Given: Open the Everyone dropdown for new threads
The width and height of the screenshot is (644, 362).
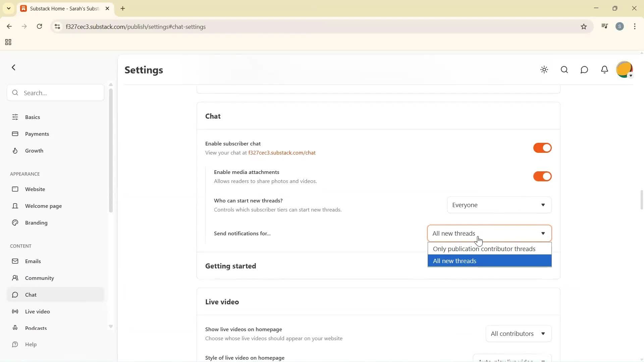Looking at the screenshot, I should coord(499,205).
